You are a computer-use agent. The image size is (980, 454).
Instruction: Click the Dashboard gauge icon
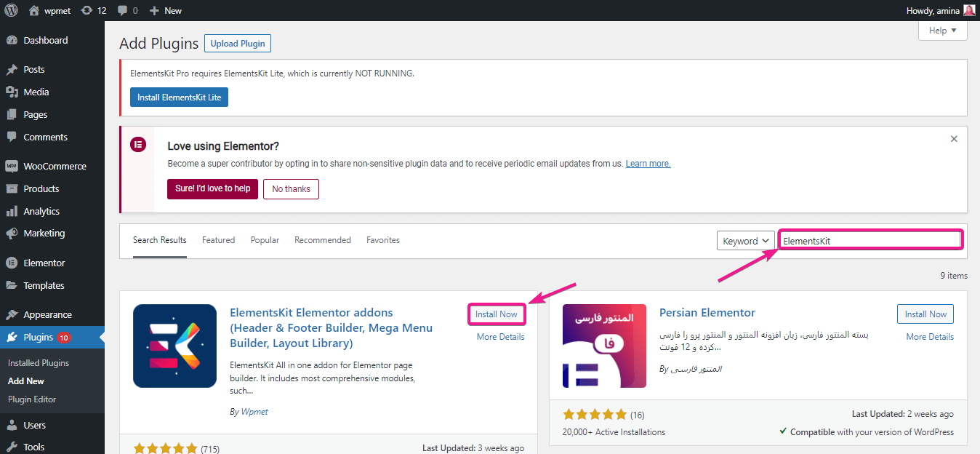[12, 40]
